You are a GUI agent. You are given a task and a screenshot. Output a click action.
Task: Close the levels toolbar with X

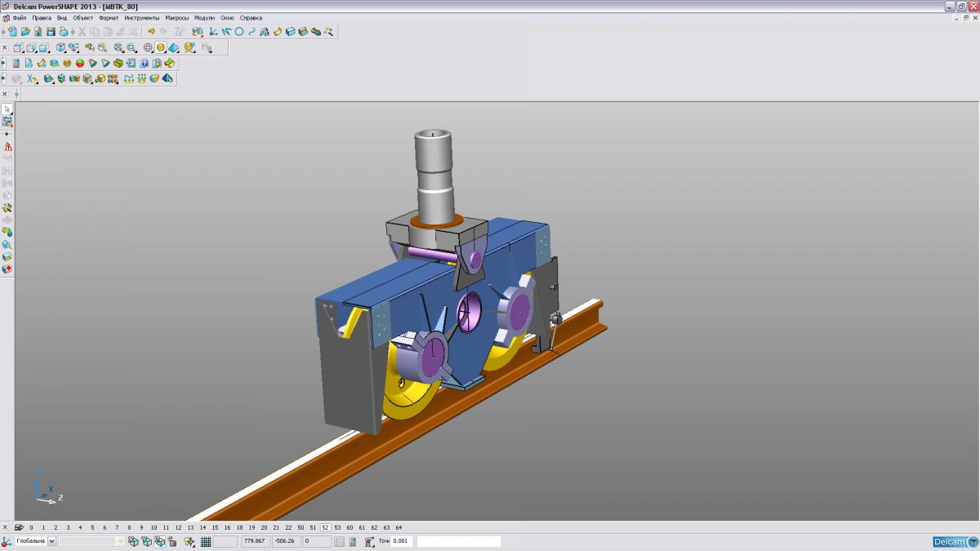[x=5, y=527]
